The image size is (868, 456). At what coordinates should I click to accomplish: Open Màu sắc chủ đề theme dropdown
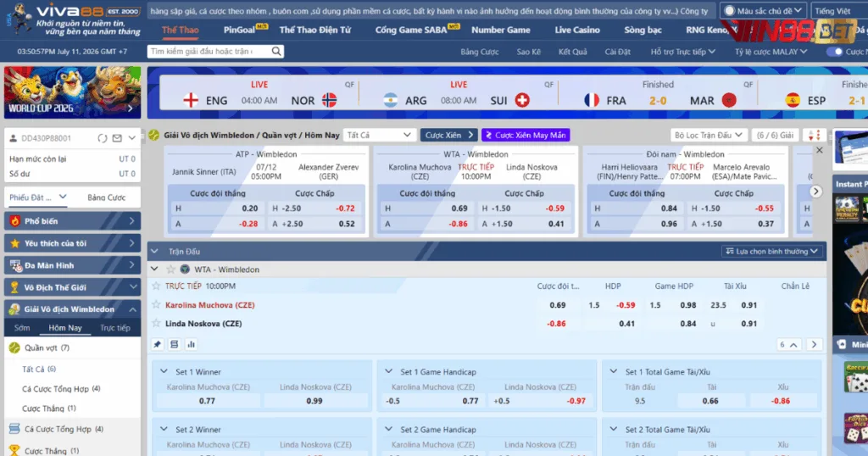click(x=762, y=10)
